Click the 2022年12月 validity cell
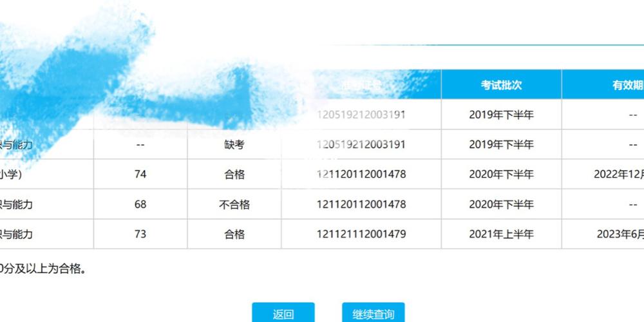This screenshot has height=322, width=644. tap(618, 174)
